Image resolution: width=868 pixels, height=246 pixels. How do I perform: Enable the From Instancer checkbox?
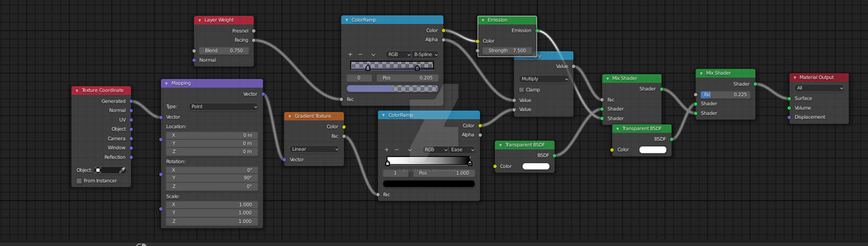79,181
